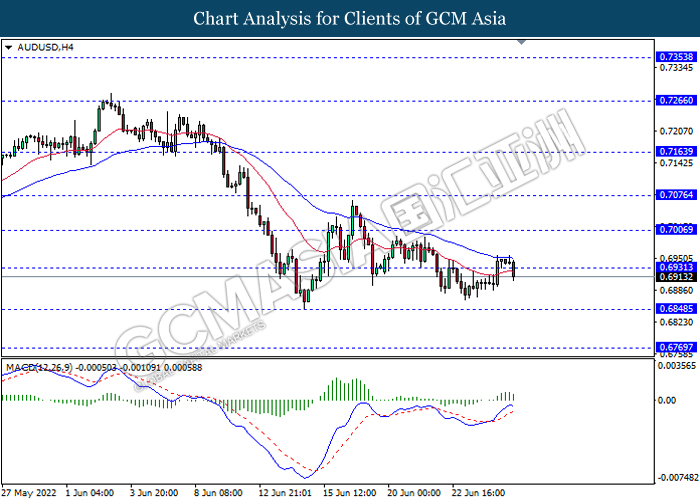Click the 22 Jun 16:00 time label
This screenshot has width=700, height=500.
tap(478, 493)
